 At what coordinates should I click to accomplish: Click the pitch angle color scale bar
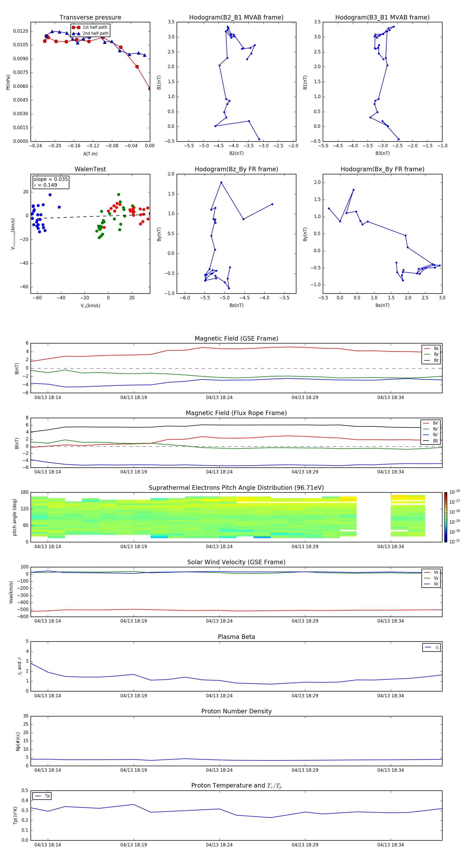[x=446, y=518]
